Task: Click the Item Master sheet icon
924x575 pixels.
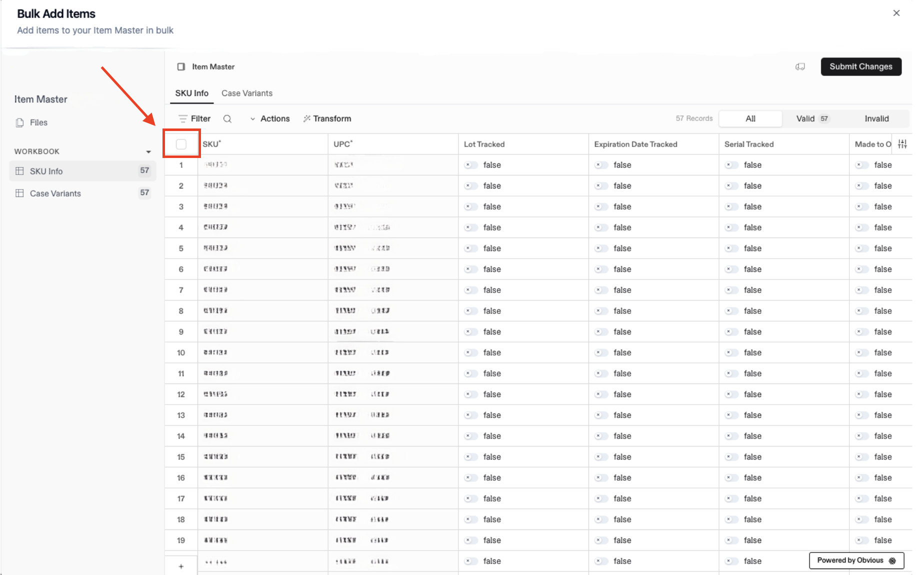Action: pos(181,67)
